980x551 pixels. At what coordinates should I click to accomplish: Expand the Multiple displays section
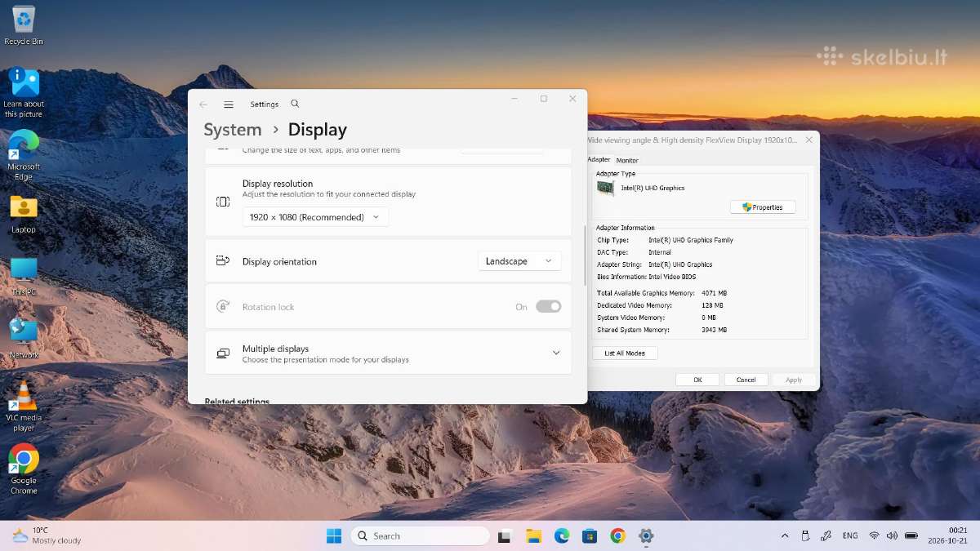click(556, 353)
